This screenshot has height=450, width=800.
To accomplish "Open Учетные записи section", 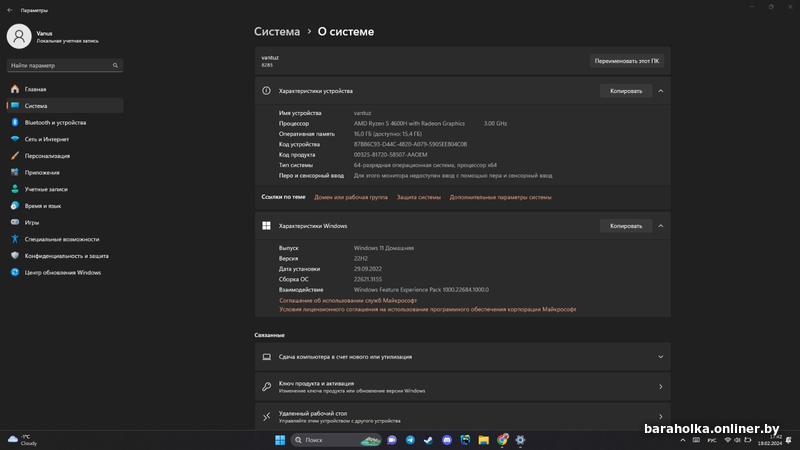I will click(65, 189).
